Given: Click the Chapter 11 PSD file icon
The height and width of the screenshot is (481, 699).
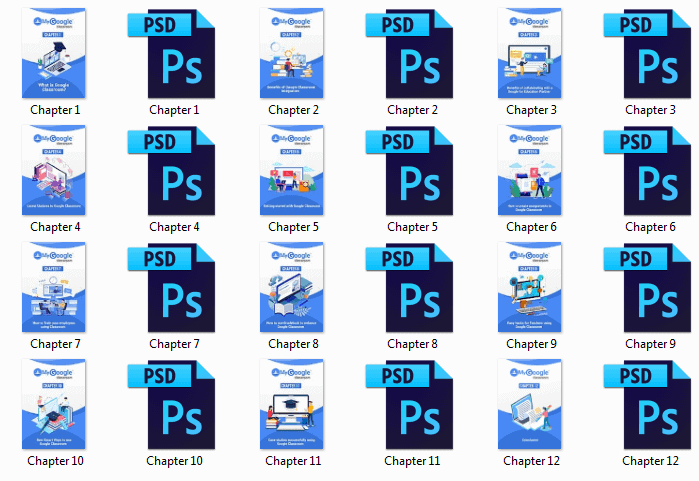Looking at the screenshot, I should [x=410, y=405].
